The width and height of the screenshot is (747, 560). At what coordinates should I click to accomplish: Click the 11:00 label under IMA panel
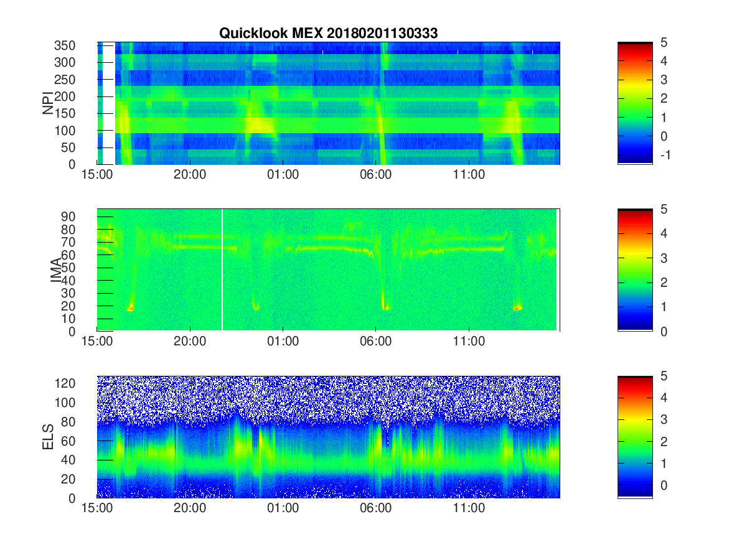coord(469,342)
